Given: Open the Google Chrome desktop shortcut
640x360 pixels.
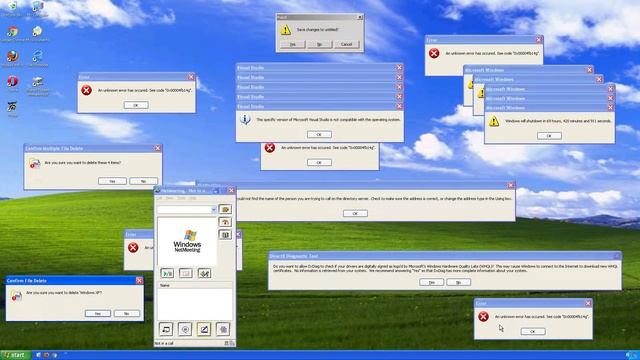Looking at the screenshot, I should click(12, 32).
